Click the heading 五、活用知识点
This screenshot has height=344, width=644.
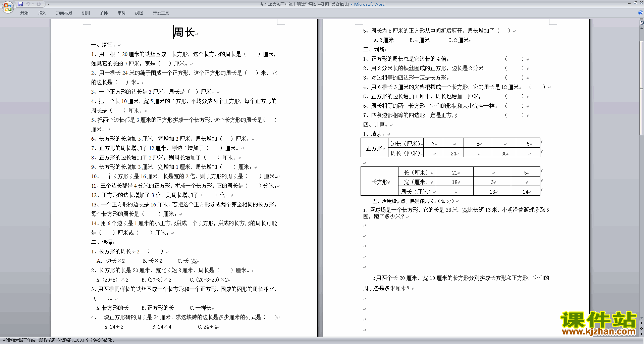[x=389, y=201]
